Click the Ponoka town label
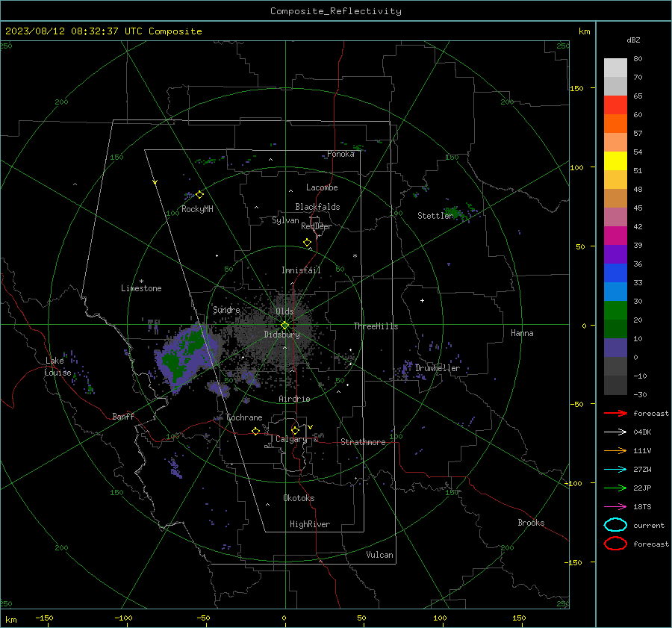 point(340,154)
